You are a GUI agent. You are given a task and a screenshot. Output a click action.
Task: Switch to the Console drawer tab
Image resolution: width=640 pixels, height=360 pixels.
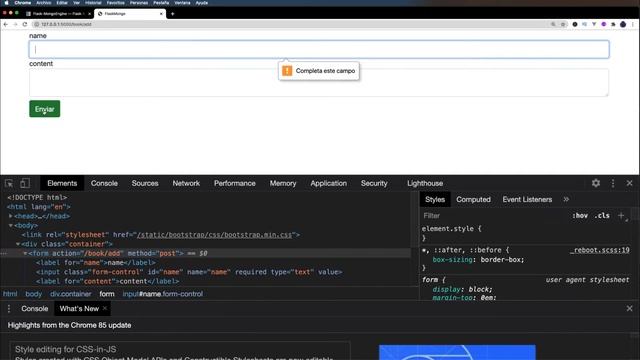coord(35,309)
